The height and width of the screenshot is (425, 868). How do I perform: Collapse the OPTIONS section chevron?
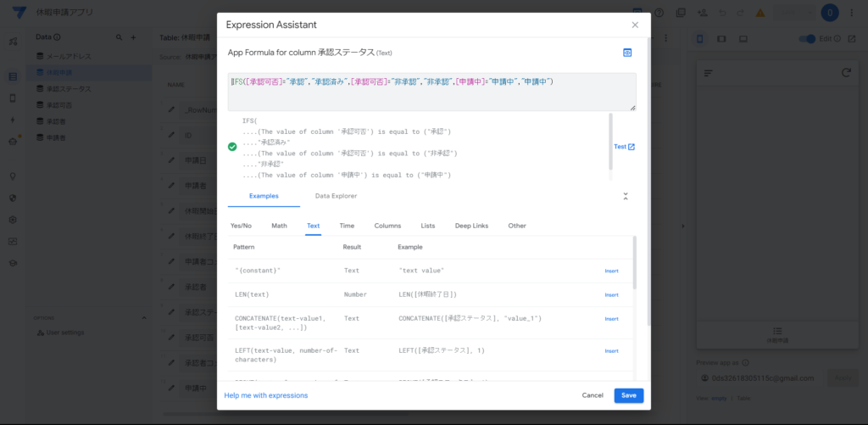144,317
